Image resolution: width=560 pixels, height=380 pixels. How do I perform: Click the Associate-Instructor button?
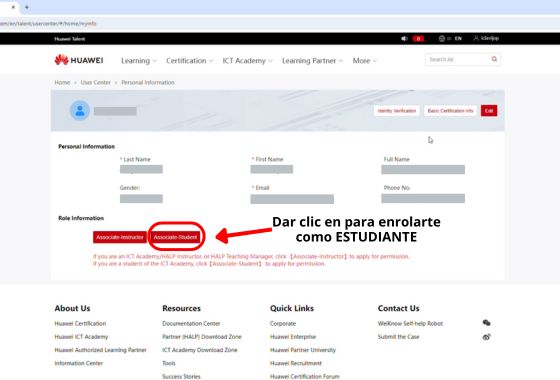[120, 237]
